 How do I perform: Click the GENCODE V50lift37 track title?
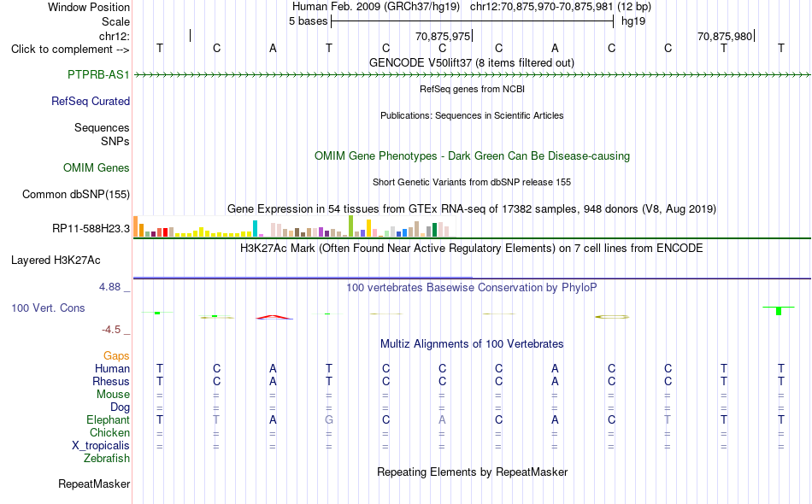(472, 62)
